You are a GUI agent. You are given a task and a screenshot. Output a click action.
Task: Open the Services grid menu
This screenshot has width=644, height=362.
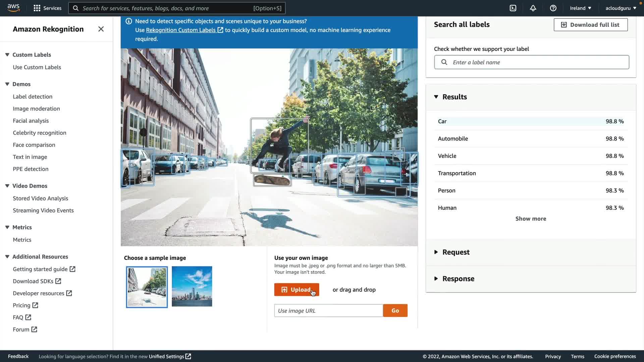37,8
